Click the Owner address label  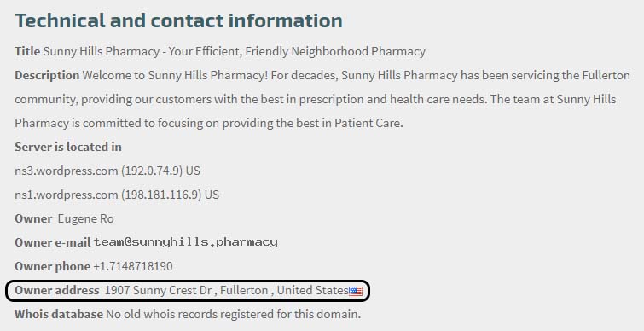click(56, 291)
